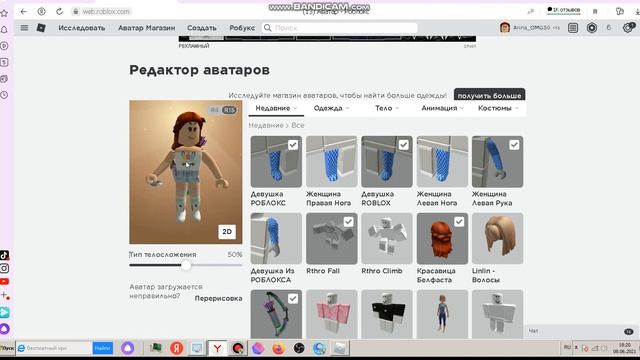The image size is (640, 360).
Task: Expand the Костюмы dropdown tab
Action: pyautogui.click(x=498, y=108)
